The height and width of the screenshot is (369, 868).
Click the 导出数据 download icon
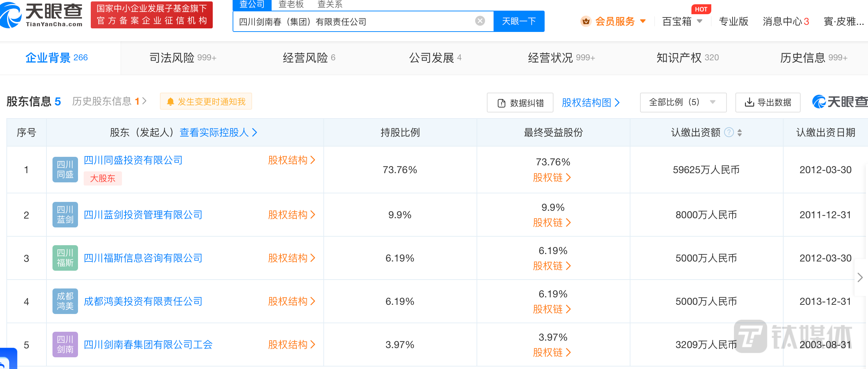click(749, 103)
